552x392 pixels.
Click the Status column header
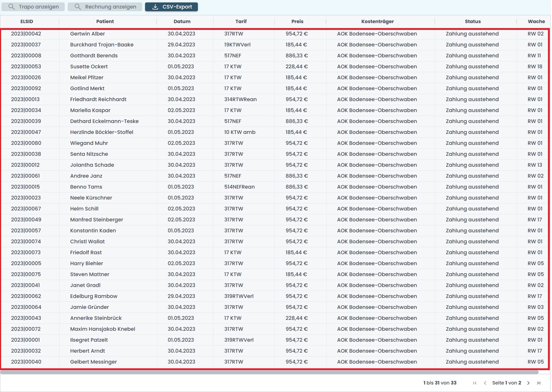click(473, 22)
